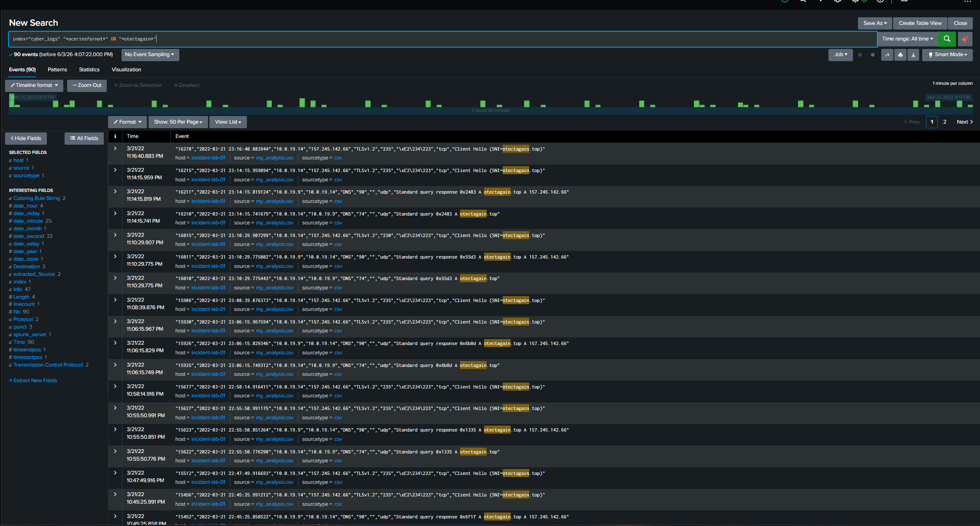Open Time range All time picker
The image size is (980, 526).
[907, 39]
